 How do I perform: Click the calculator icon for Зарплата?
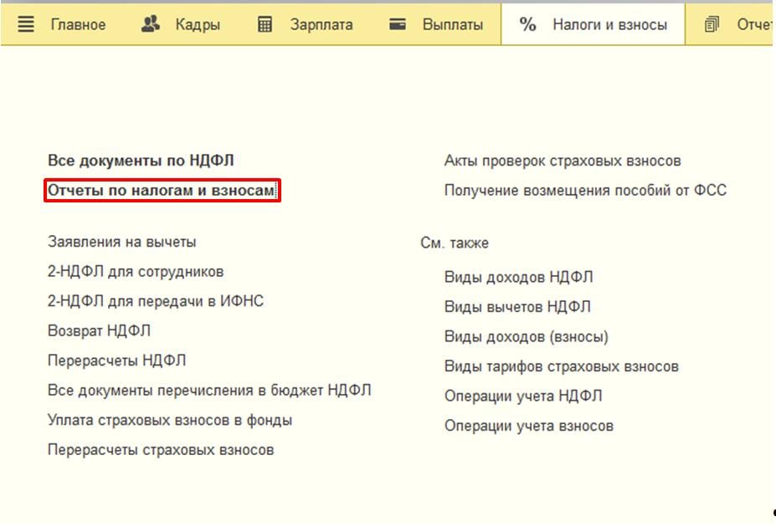(265, 24)
